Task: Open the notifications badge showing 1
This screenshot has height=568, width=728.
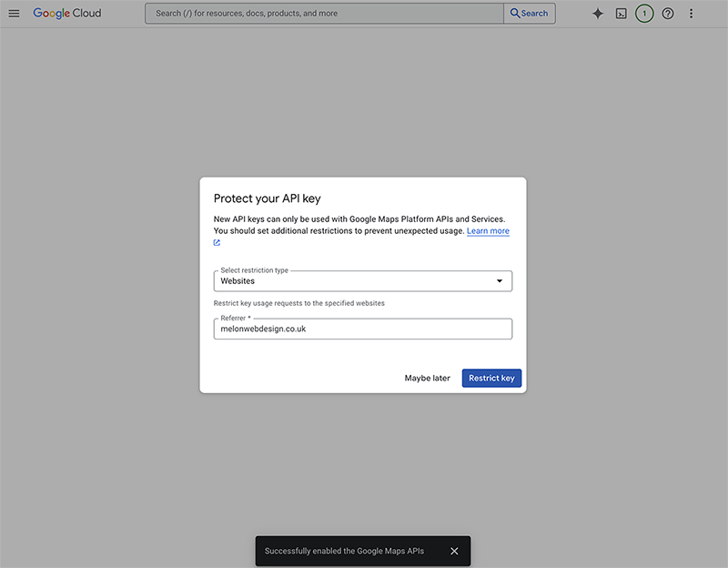Action: point(644,14)
